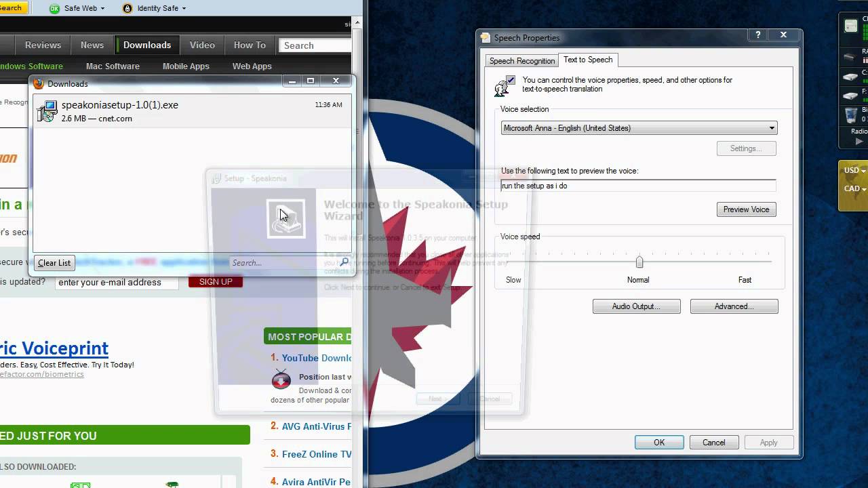This screenshot has height=488, width=868.
Task: Click the help question mark in Speech Properties
Action: 758,35
